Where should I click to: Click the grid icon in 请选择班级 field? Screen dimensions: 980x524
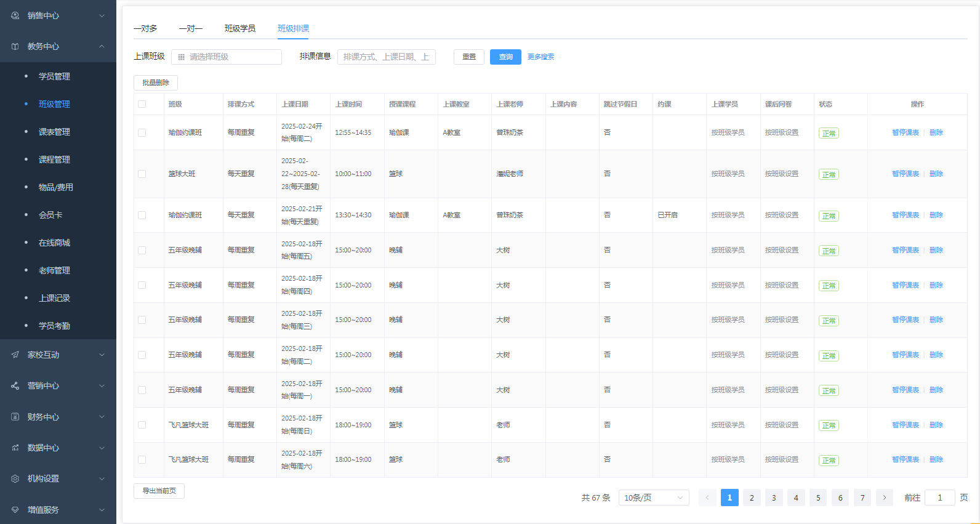click(x=181, y=57)
